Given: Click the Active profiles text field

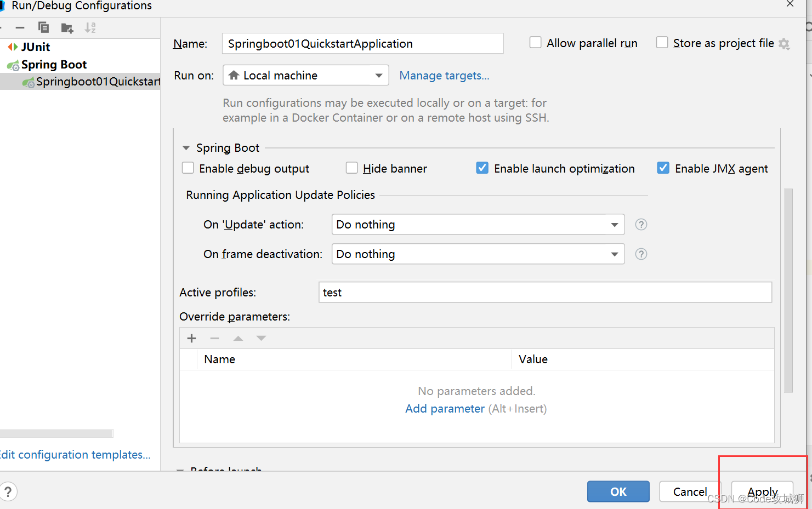Looking at the screenshot, I should click(546, 293).
